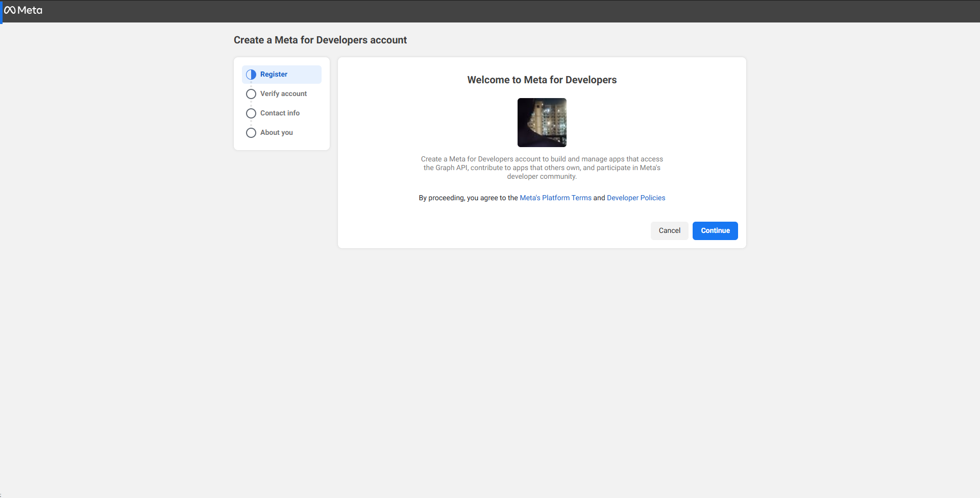Select the Contact info step

pyautogui.click(x=280, y=113)
